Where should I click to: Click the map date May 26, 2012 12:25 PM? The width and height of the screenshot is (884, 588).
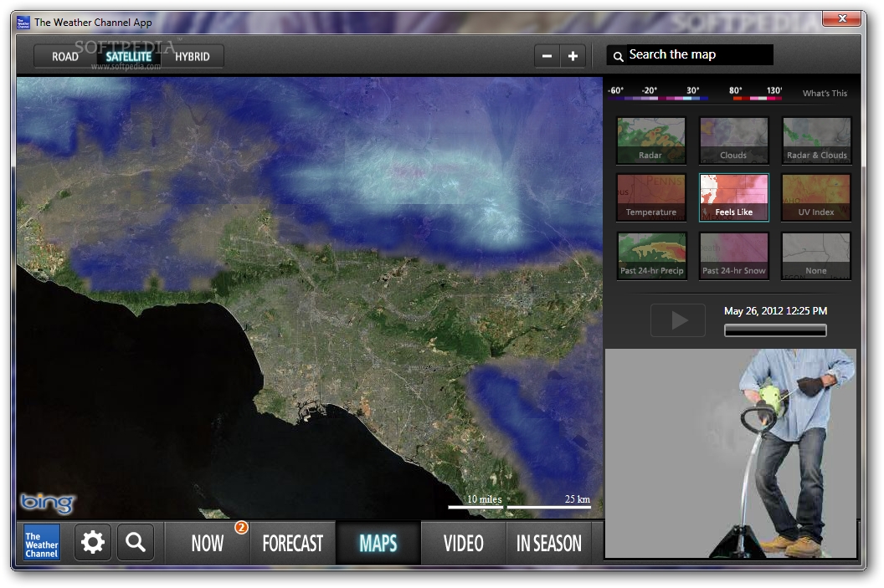pyautogui.click(x=775, y=311)
